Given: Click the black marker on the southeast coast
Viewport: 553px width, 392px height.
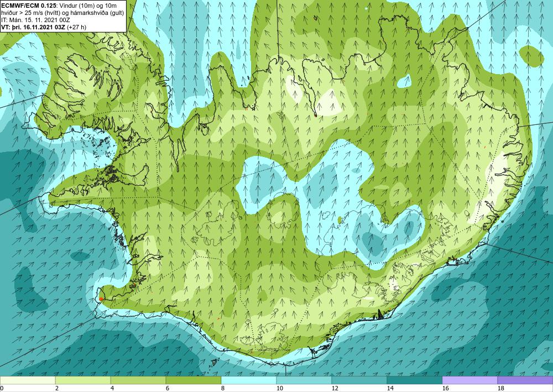Looking at the screenshot, I should coord(380,313).
